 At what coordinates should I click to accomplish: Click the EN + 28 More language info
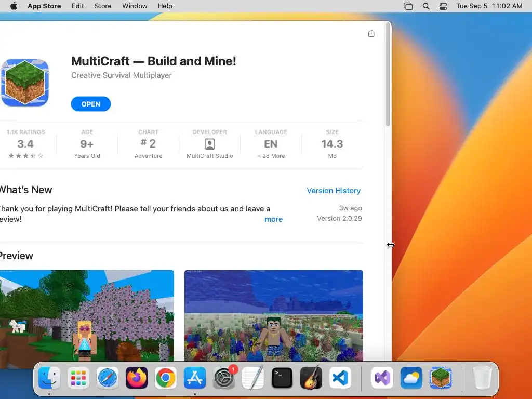point(271,144)
